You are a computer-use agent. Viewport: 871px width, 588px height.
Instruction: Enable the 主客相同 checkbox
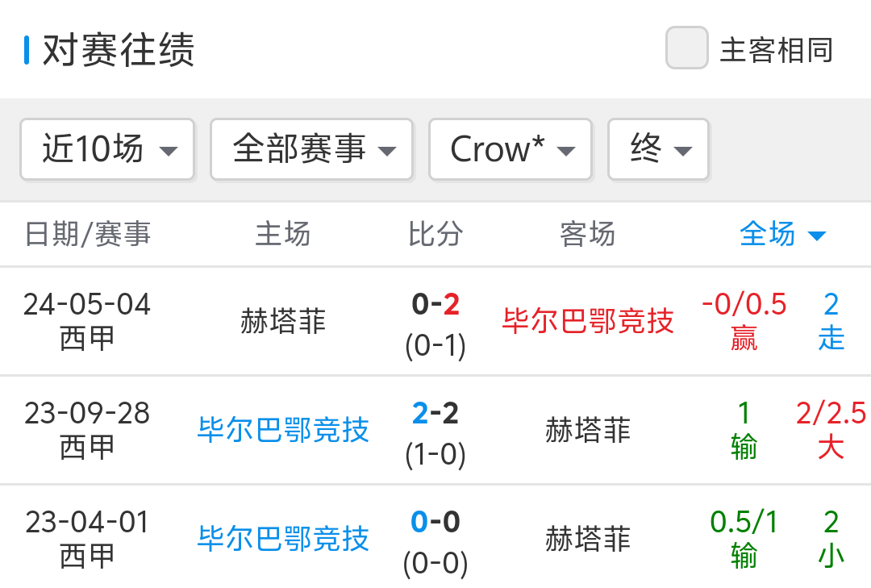pyautogui.click(x=686, y=48)
